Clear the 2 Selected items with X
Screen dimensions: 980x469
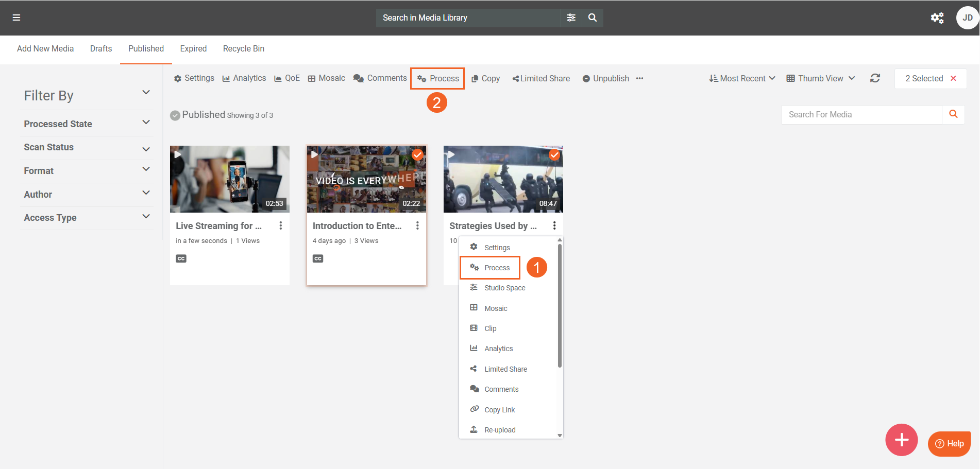click(953, 78)
